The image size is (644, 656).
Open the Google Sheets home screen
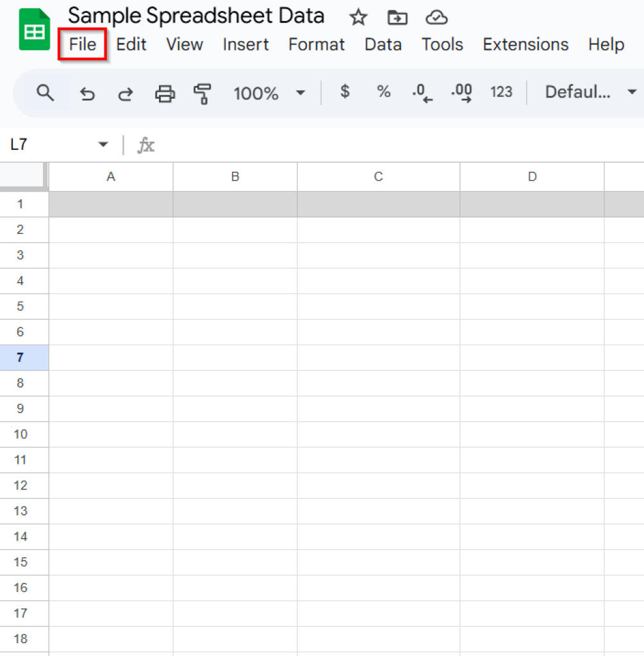34,29
